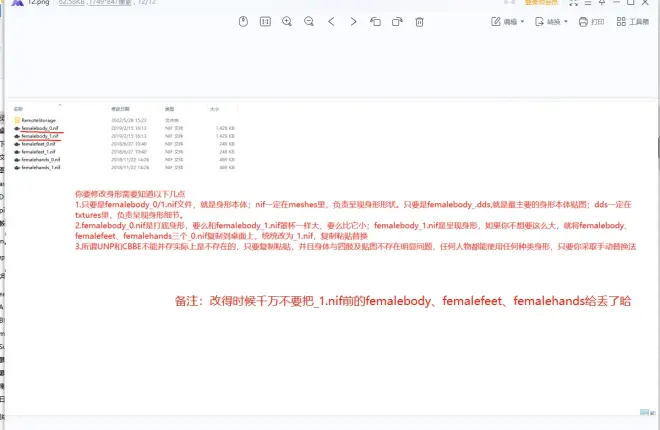This screenshot has width=660, height=430.
Task: Click the 打印 print button
Action: tap(591, 21)
